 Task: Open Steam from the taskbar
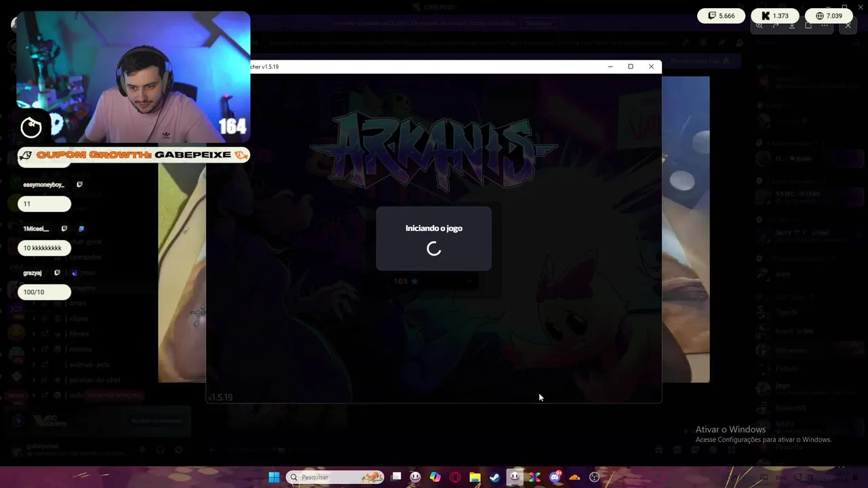pos(495,477)
